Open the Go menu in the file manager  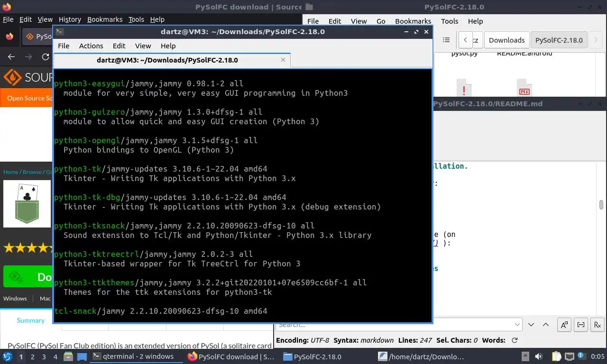point(381,21)
